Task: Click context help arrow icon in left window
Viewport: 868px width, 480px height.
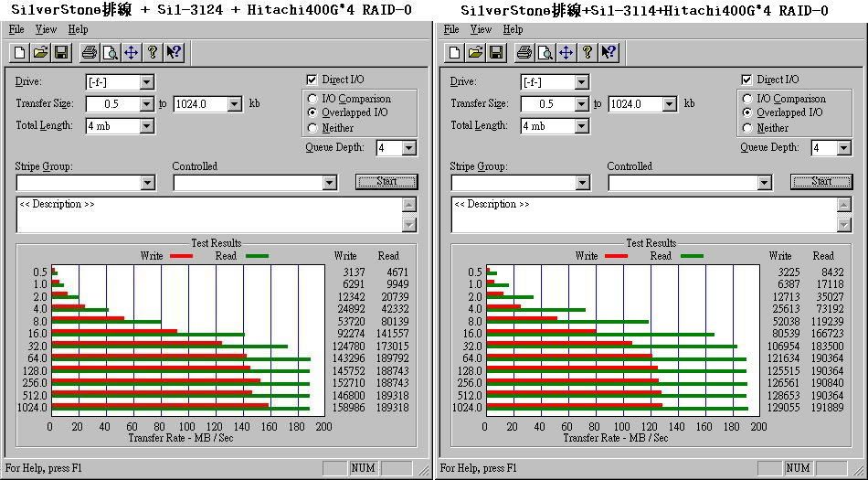Action: pos(174,53)
